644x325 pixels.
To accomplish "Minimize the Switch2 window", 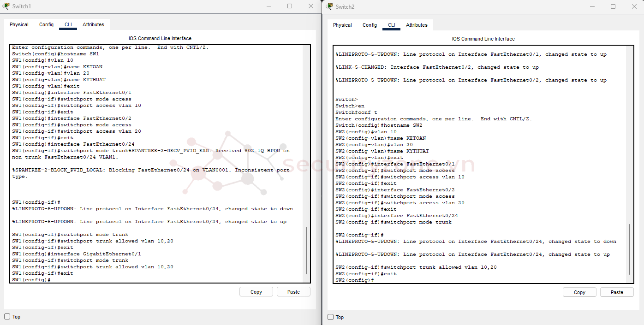I will (x=592, y=6).
